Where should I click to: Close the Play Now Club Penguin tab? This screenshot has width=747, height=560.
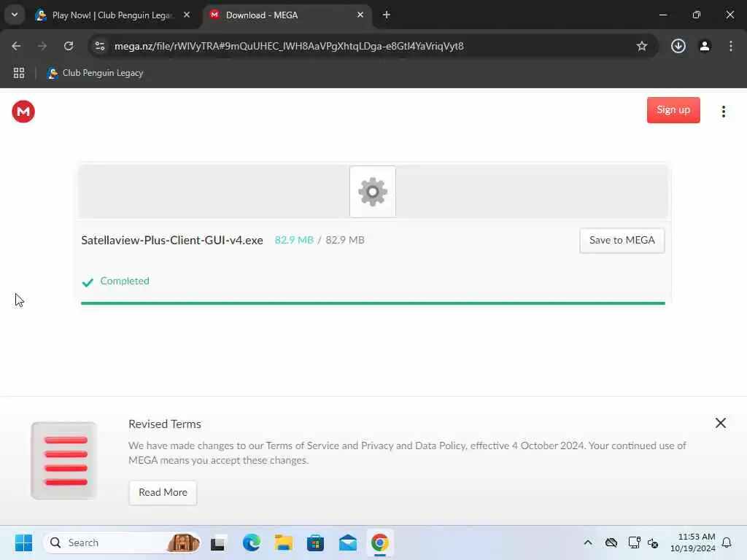[187, 15]
